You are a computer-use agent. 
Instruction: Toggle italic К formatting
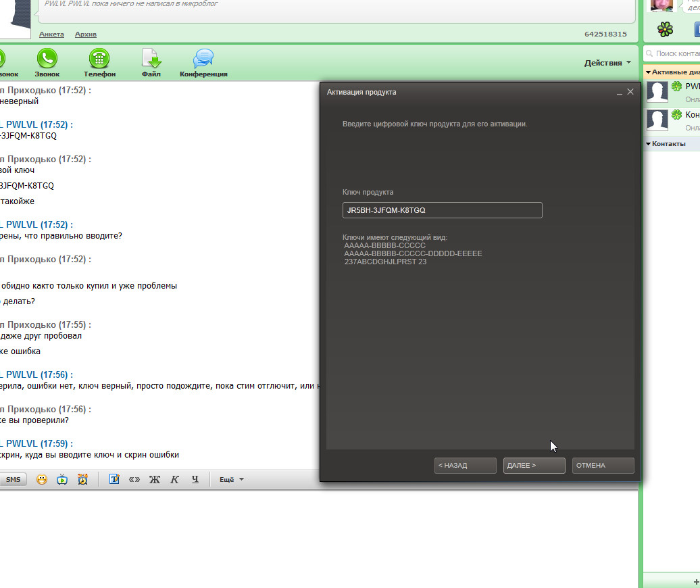[x=174, y=479]
